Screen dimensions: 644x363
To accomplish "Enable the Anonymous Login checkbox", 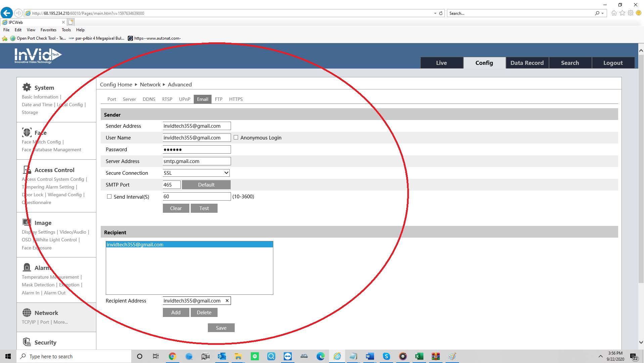I will pyautogui.click(x=236, y=137).
